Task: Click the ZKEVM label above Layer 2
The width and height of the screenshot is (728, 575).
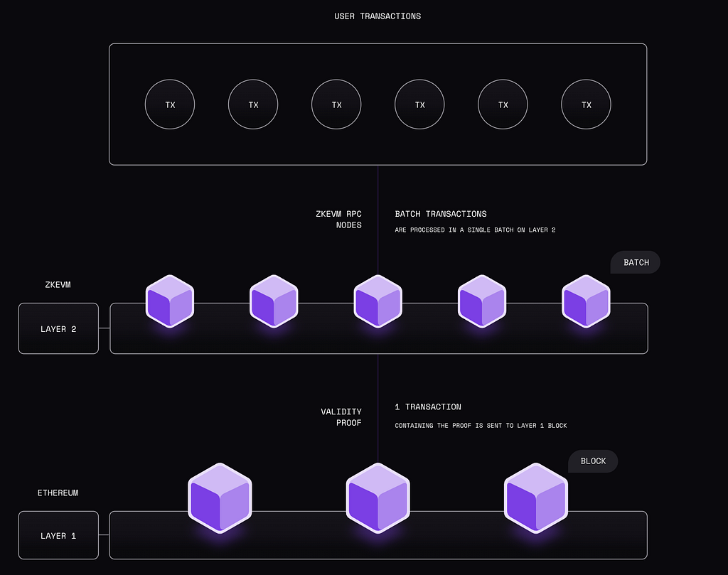Action: coord(58,285)
